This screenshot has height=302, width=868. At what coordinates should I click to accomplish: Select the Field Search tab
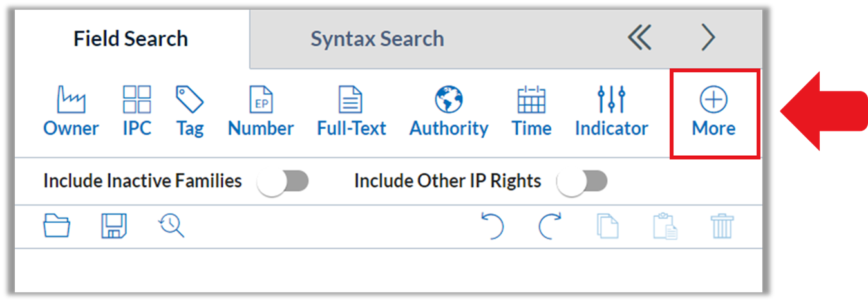pos(131,39)
